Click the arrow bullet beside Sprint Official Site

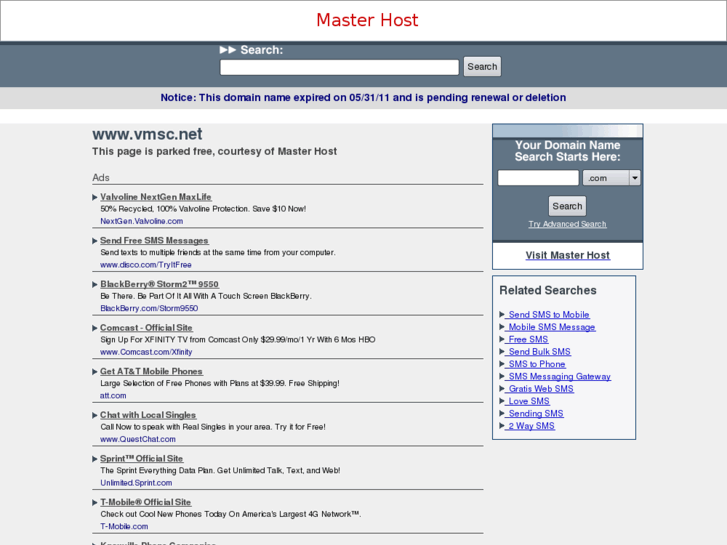tap(95, 459)
